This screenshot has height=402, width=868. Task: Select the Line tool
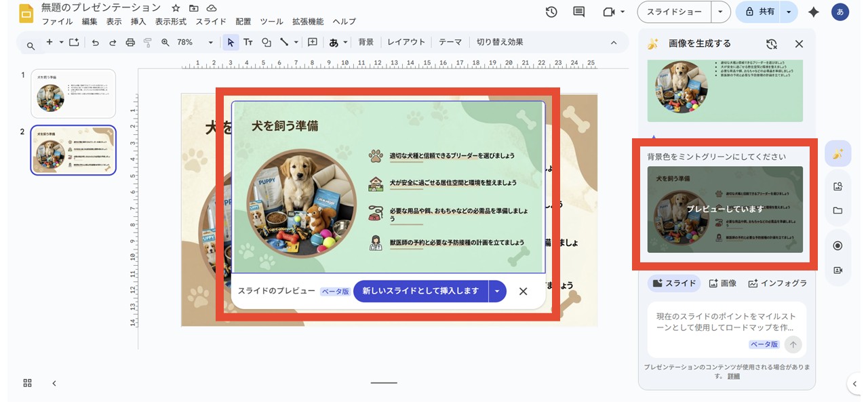[284, 42]
